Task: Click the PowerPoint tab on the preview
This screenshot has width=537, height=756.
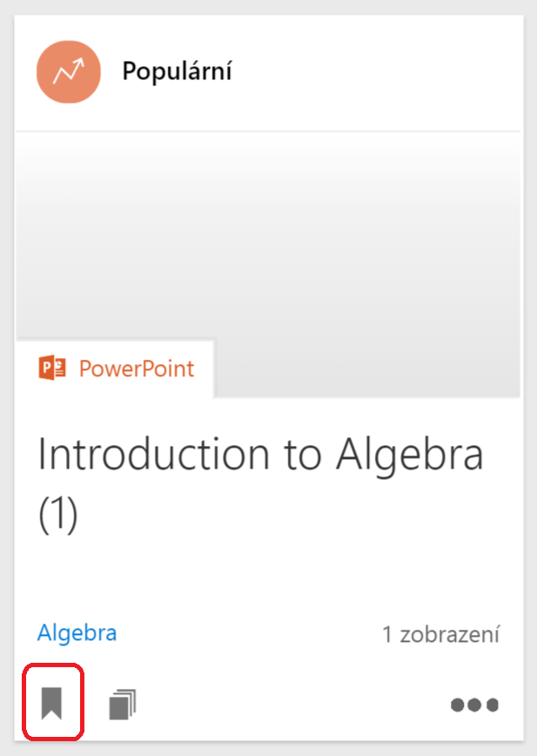Action: coord(116,368)
